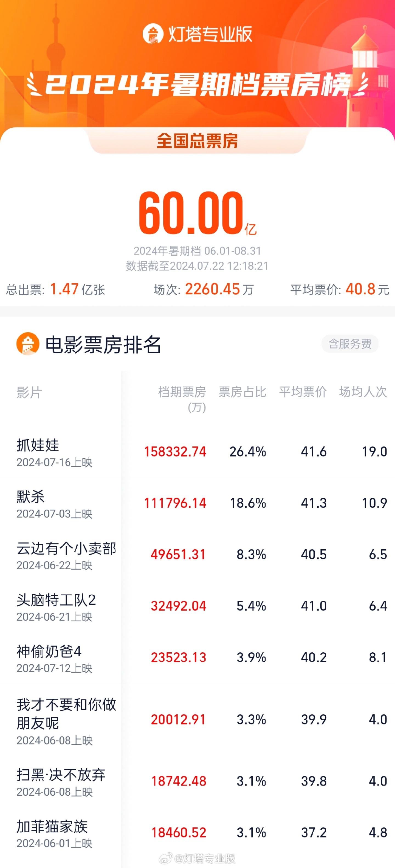Click the @灯塔专业版 Weibo handle
Image resolution: width=395 pixels, height=868 pixels.
tap(204, 858)
